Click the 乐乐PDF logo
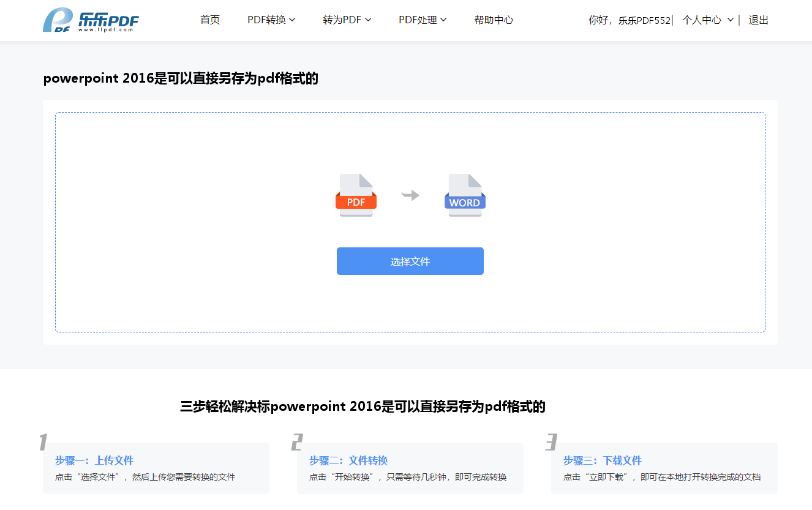 click(x=91, y=20)
